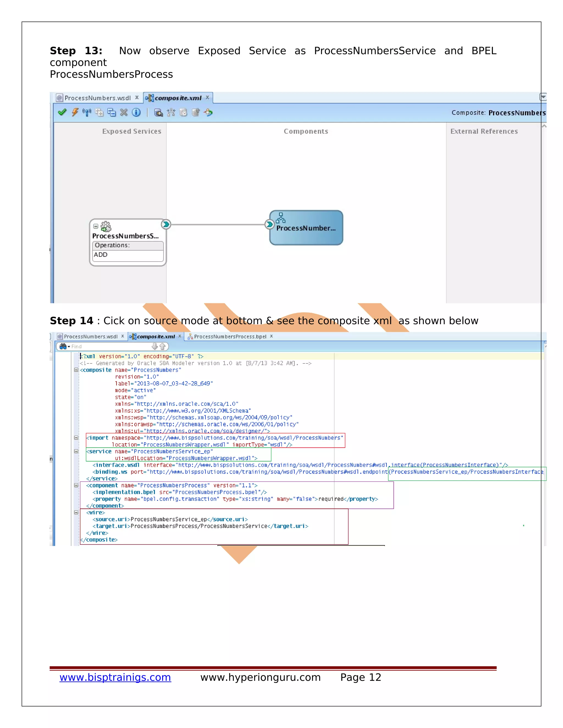
Task: Click the database plug adapter icon
Action: 158,113
